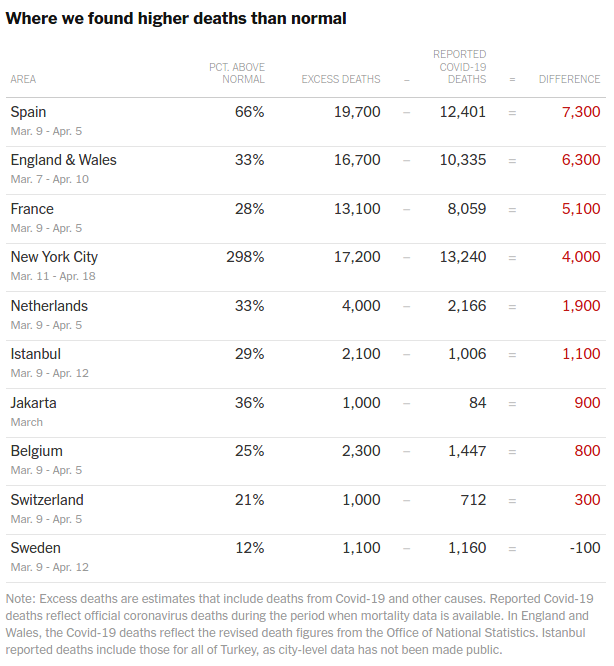Click Spain's red 7,300 difference value
This screenshot has height=666, width=614.
581,112
